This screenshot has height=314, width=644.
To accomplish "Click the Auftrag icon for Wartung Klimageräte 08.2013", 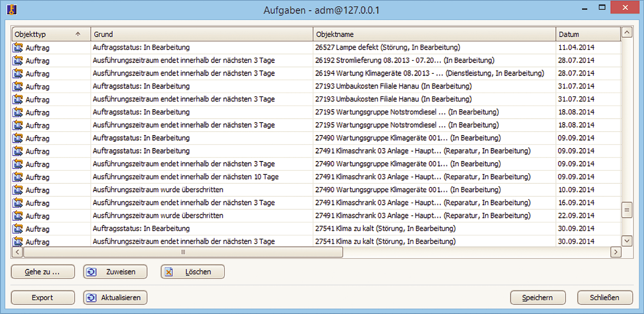I will 18,73.
